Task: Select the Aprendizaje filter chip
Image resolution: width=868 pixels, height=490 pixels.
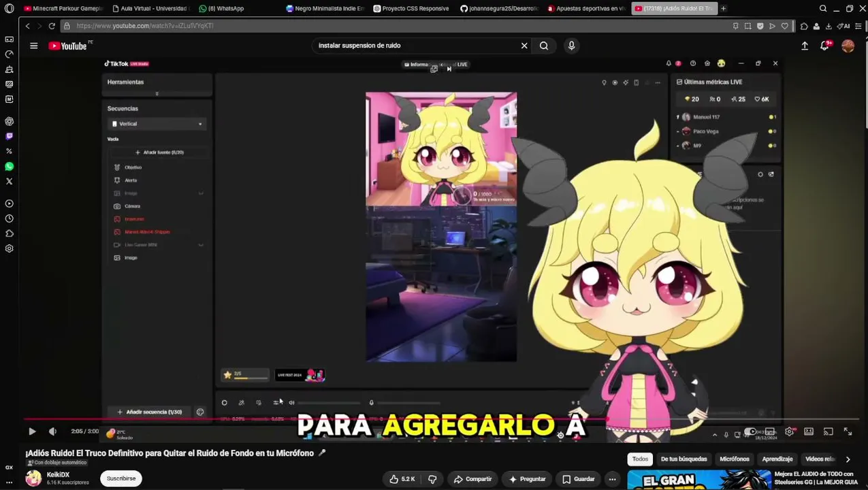Action: tap(777, 459)
